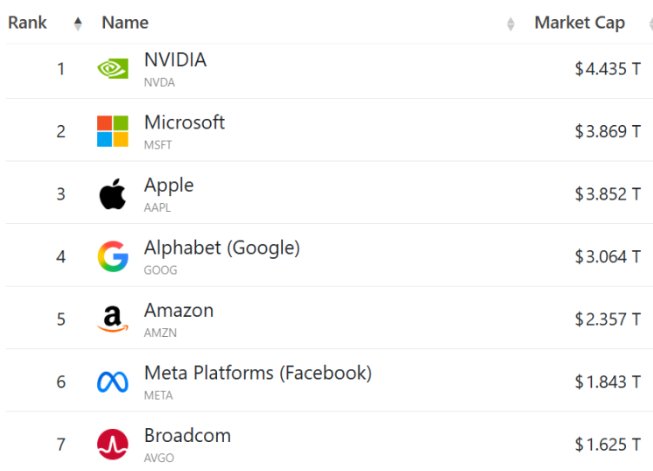Sort using arrow beside Name column
The height and width of the screenshot is (471, 653).
pos(511,23)
